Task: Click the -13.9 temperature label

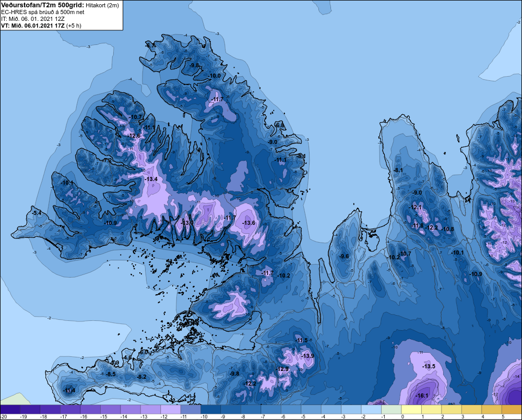Action: click(307, 356)
